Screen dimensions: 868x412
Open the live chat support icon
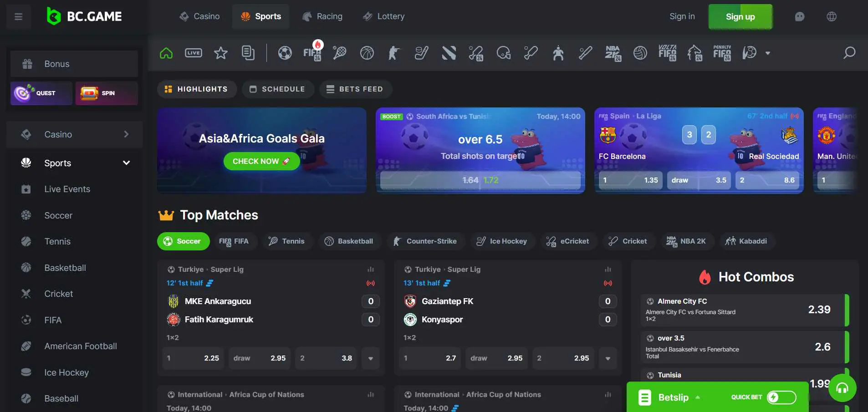tap(800, 16)
